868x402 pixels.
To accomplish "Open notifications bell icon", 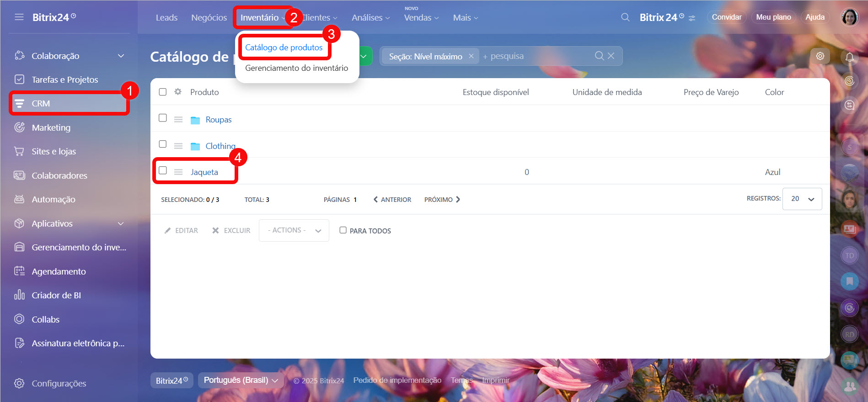I will point(850,57).
